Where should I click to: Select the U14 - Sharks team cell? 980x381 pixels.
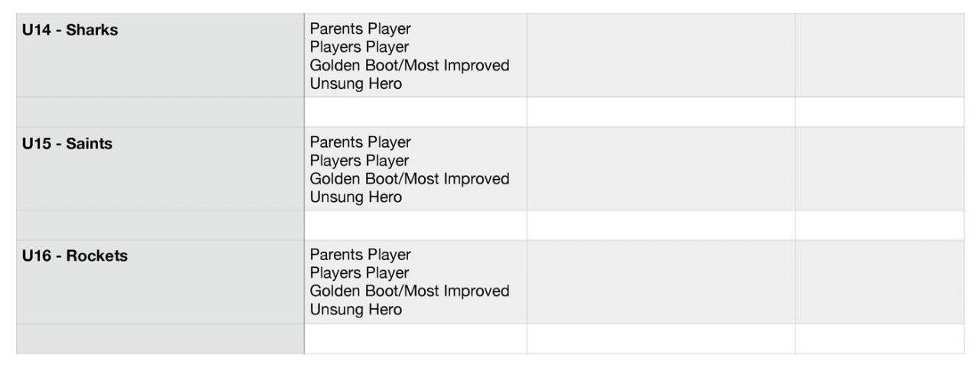pyautogui.click(x=70, y=31)
